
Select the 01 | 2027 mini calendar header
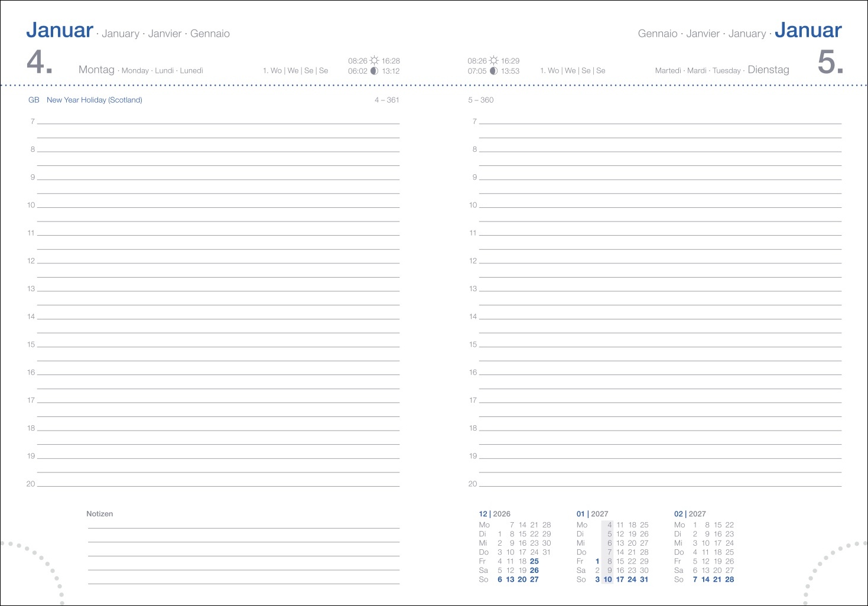(x=592, y=514)
